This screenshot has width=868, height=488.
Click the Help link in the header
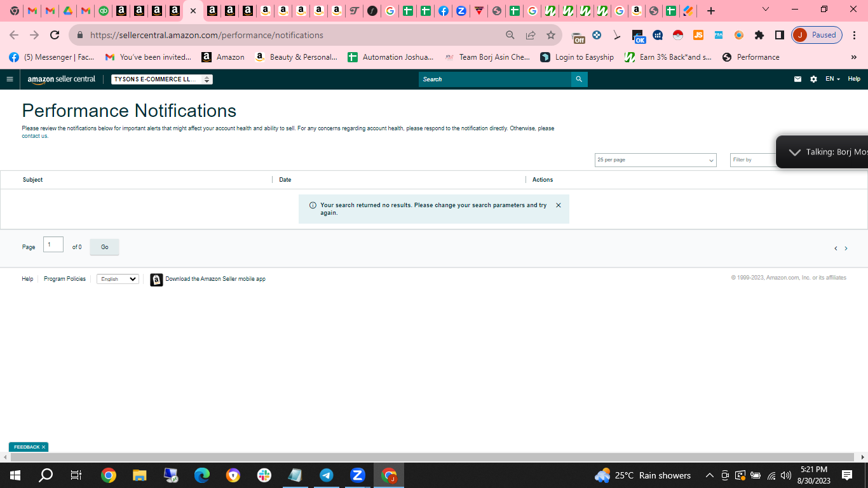click(854, 79)
